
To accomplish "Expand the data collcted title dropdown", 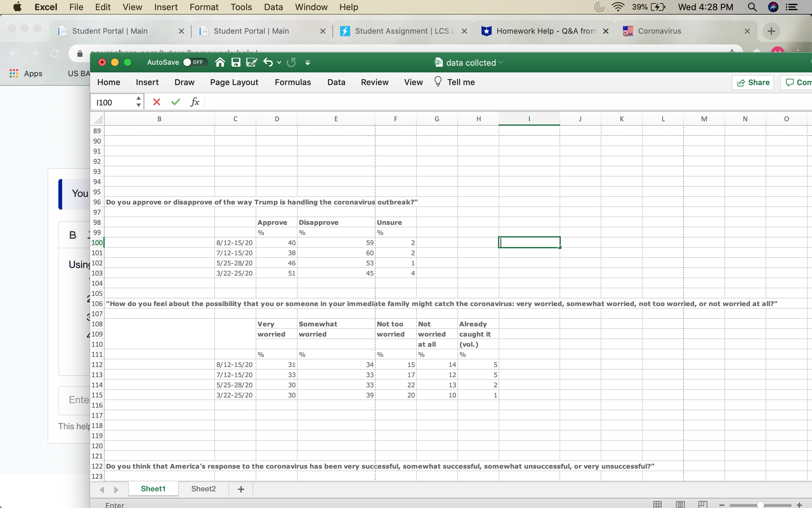I will tap(501, 63).
